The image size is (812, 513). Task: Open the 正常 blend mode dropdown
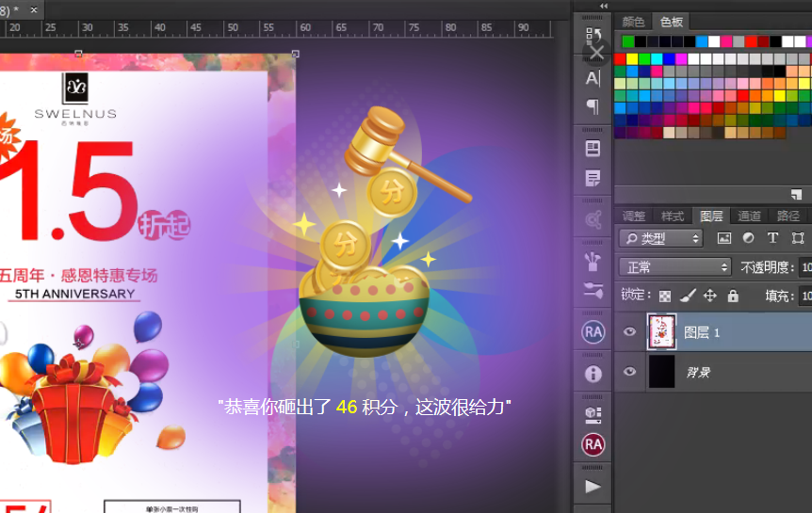point(674,267)
